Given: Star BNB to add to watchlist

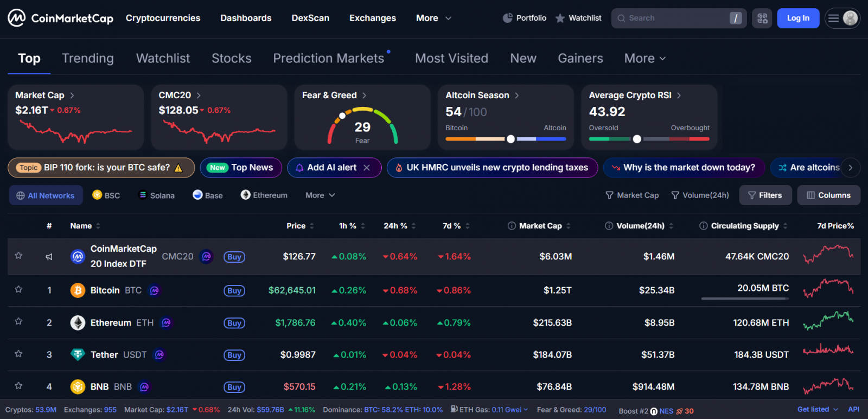Looking at the screenshot, I should (x=18, y=386).
